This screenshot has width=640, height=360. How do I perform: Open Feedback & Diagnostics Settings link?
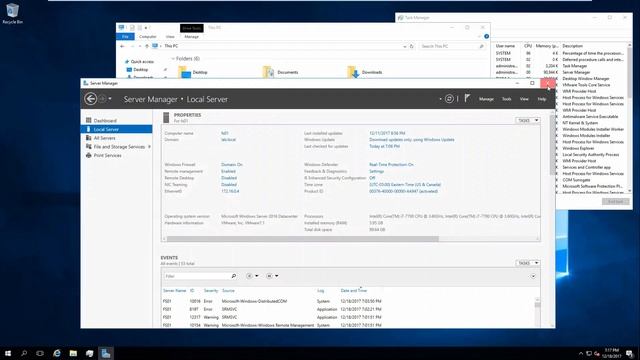point(376,171)
